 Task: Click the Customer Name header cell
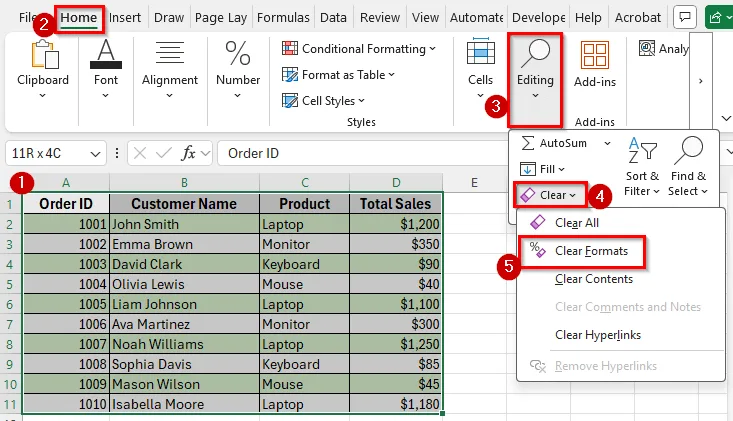click(x=184, y=204)
